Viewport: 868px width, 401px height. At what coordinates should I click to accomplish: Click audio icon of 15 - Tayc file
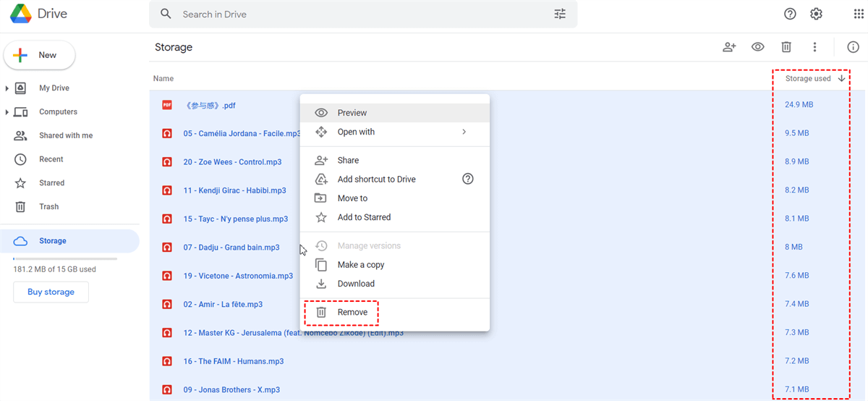(x=167, y=219)
